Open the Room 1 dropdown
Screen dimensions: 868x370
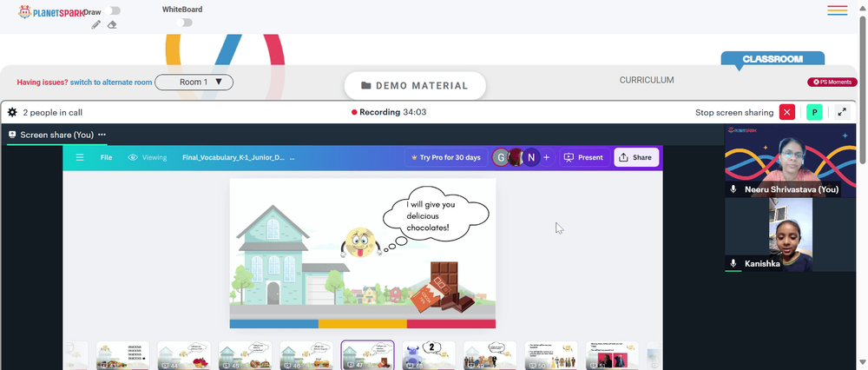(194, 82)
